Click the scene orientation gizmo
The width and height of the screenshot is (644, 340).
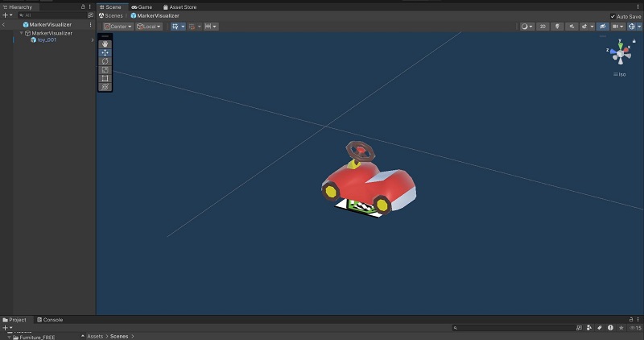[x=621, y=55]
